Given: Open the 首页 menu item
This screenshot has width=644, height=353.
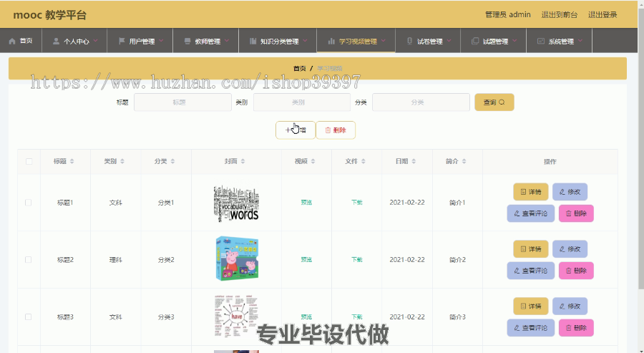Looking at the screenshot, I should (x=21, y=41).
